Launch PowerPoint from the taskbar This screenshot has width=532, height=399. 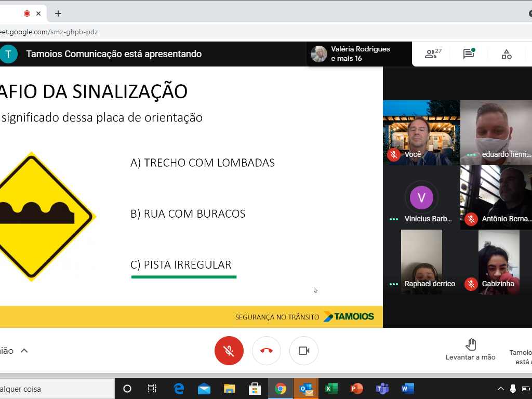(x=356, y=389)
